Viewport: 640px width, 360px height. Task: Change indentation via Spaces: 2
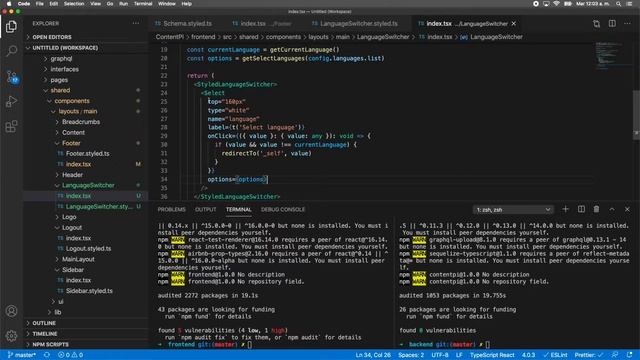click(x=411, y=355)
